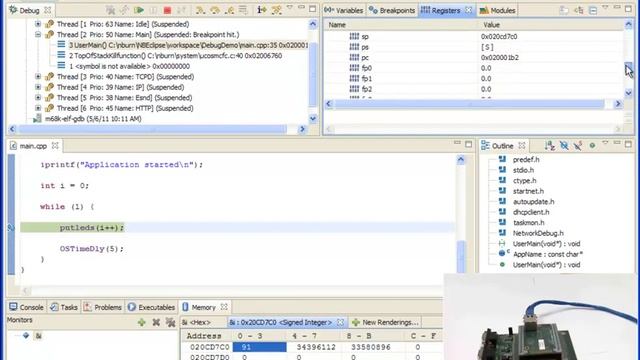Screen dimensions: 640x360
Task: Click Remove All Terminated Launches icon
Action: tap(110, 10)
